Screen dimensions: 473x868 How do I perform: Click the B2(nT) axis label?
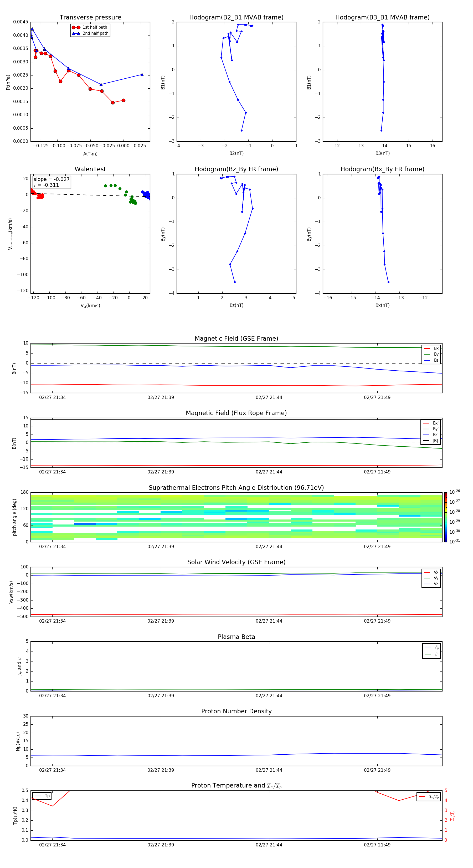[x=236, y=153]
